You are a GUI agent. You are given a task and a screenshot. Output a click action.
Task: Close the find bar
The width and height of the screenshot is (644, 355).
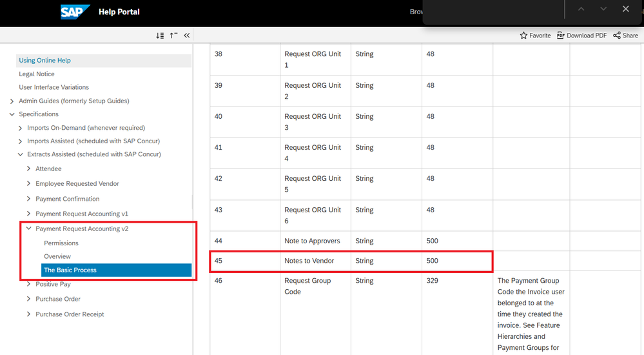point(625,8)
